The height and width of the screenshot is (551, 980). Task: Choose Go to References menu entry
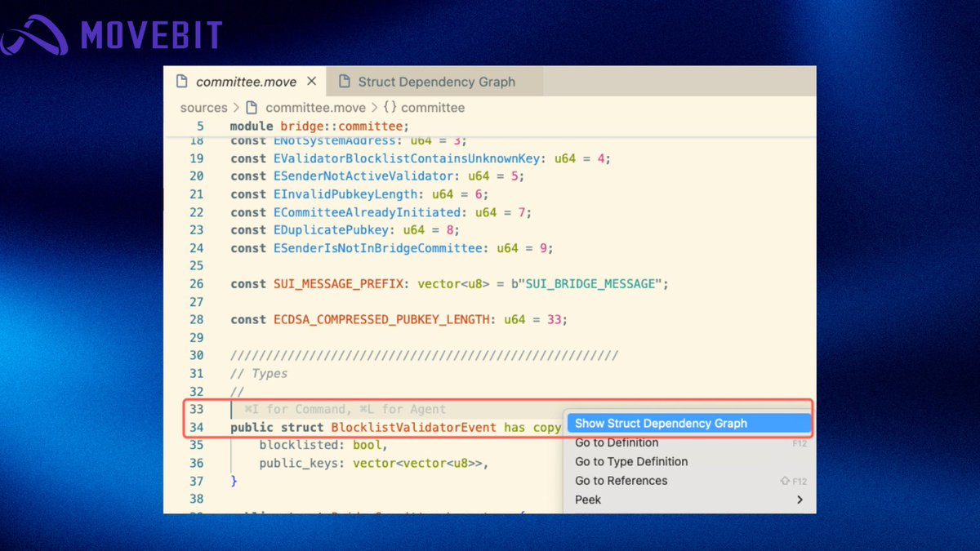pos(621,481)
